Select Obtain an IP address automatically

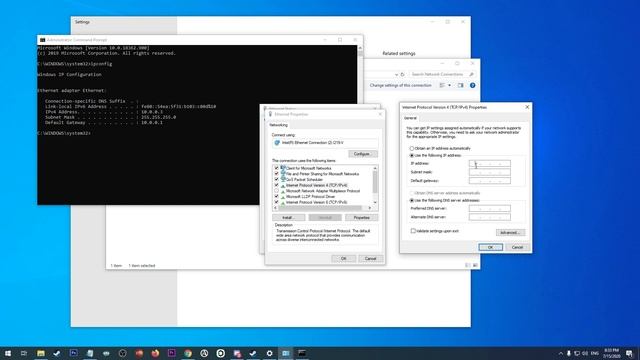pos(411,149)
